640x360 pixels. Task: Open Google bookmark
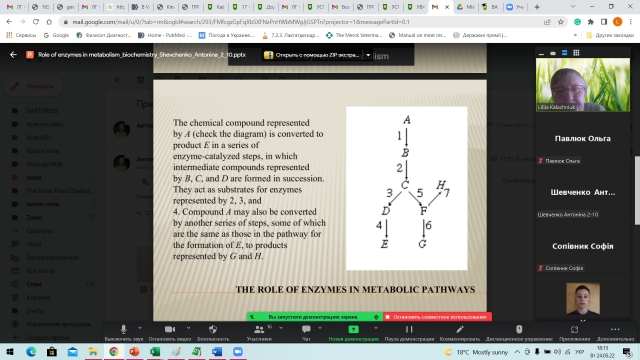tap(56, 35)
